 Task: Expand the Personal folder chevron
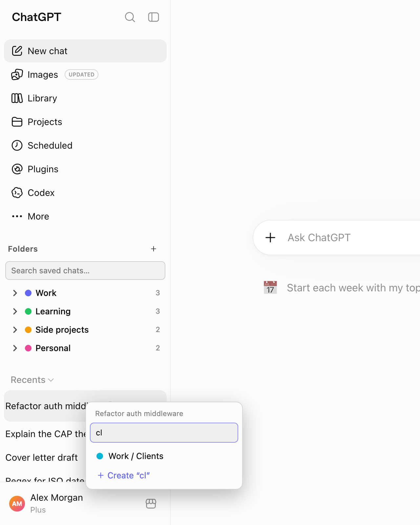(15, 348)
